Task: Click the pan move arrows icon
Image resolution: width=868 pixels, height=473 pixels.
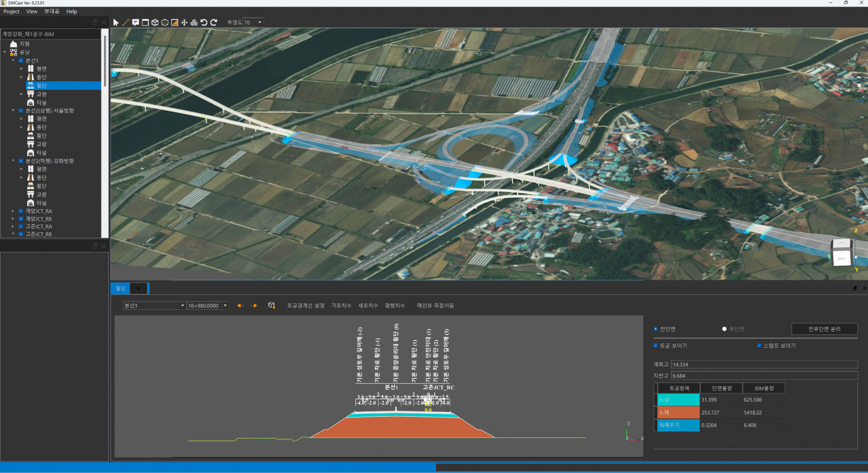Action: (184, 22)
